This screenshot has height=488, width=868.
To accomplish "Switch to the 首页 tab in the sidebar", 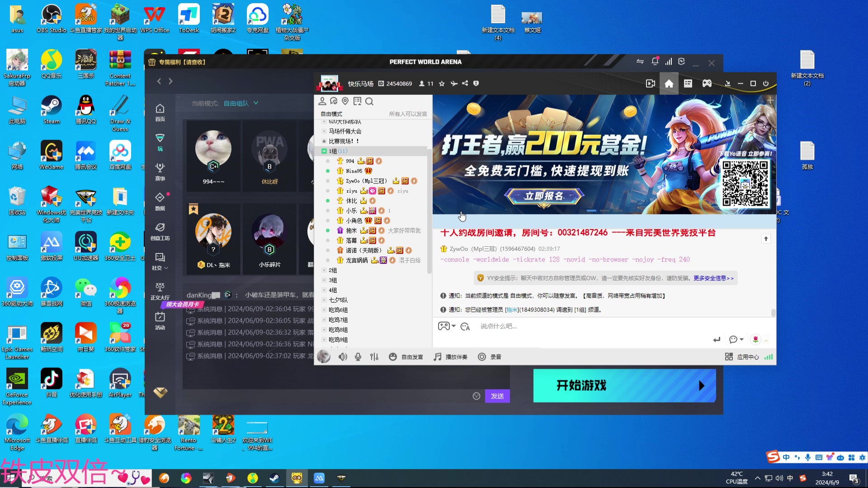I will 160,112.
